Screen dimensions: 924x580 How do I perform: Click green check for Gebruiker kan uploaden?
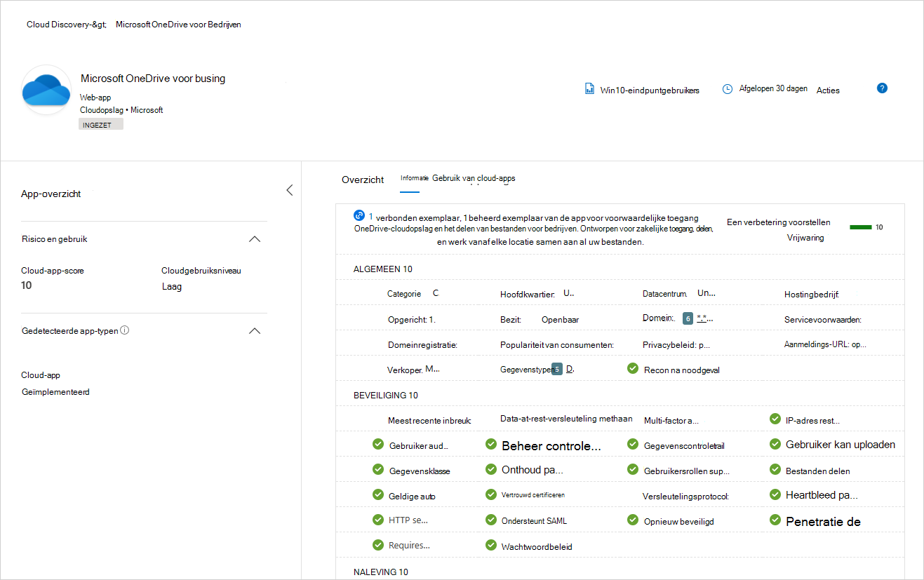(775, 444)
